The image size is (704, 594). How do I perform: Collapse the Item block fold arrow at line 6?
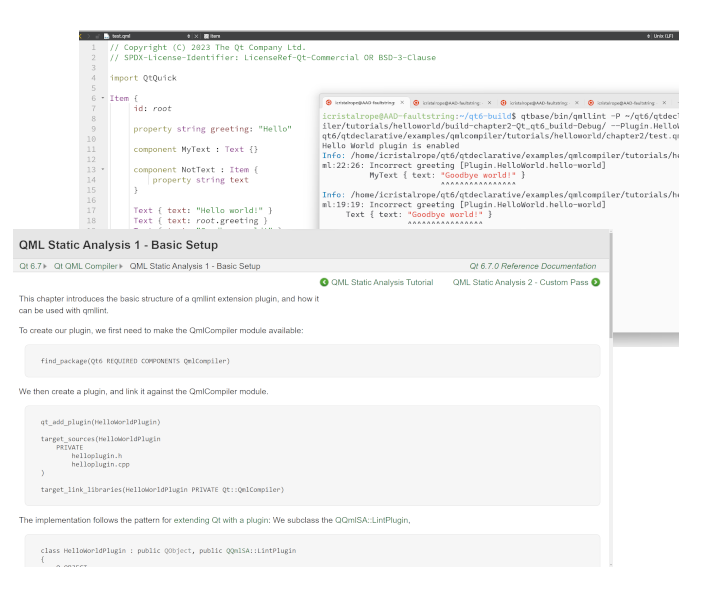103,98
